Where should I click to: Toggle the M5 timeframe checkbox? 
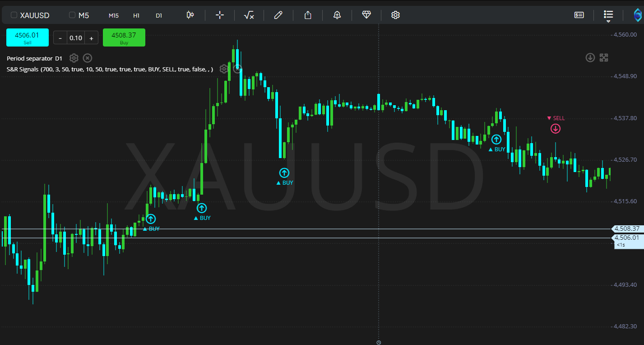(x=72, y=15)
